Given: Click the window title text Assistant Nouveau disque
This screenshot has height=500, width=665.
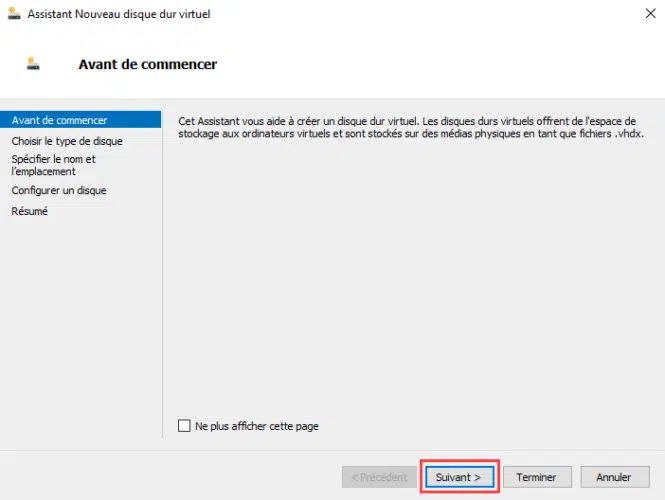Looking at the screenshot, I should click(x=119, y=14).
